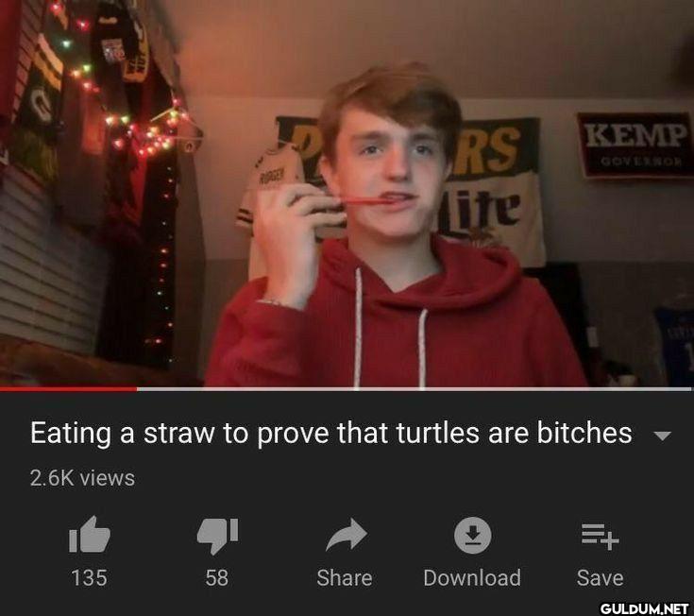Image resolution: width=694 pixels, height=616 pixels.
Task: Click the 2.6K views text
Action: point(82,478)
